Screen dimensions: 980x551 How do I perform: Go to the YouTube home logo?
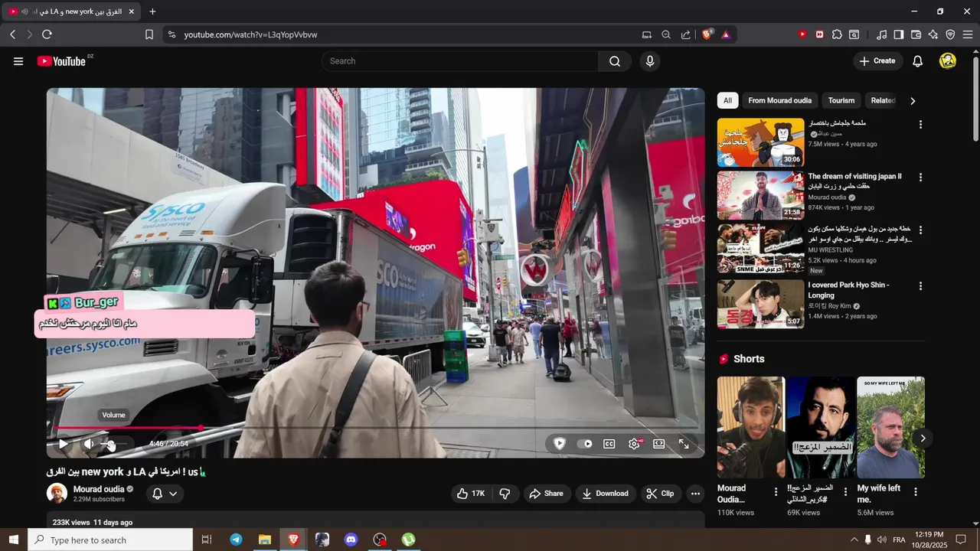click(x=61, y=61)
